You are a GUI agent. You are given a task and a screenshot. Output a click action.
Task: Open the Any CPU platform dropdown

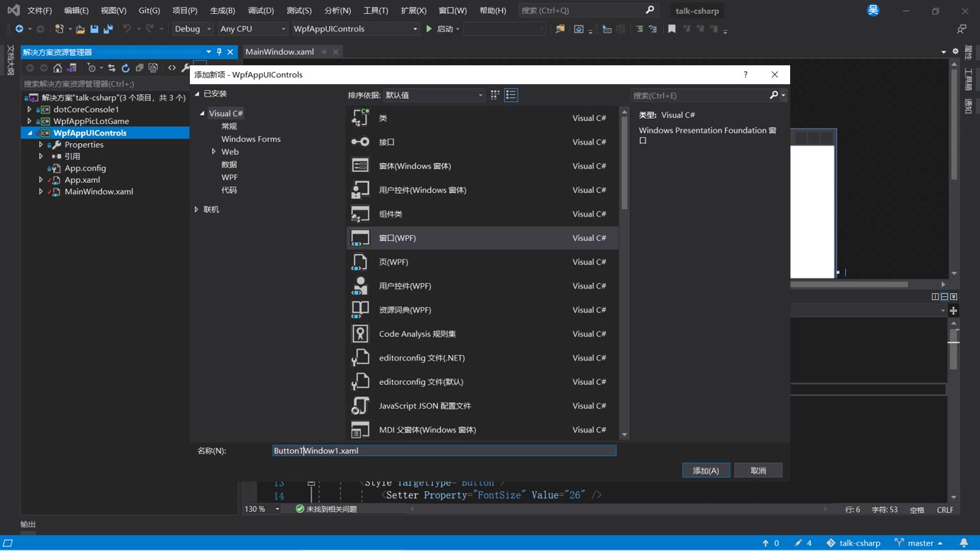click(x=253, y=29)
